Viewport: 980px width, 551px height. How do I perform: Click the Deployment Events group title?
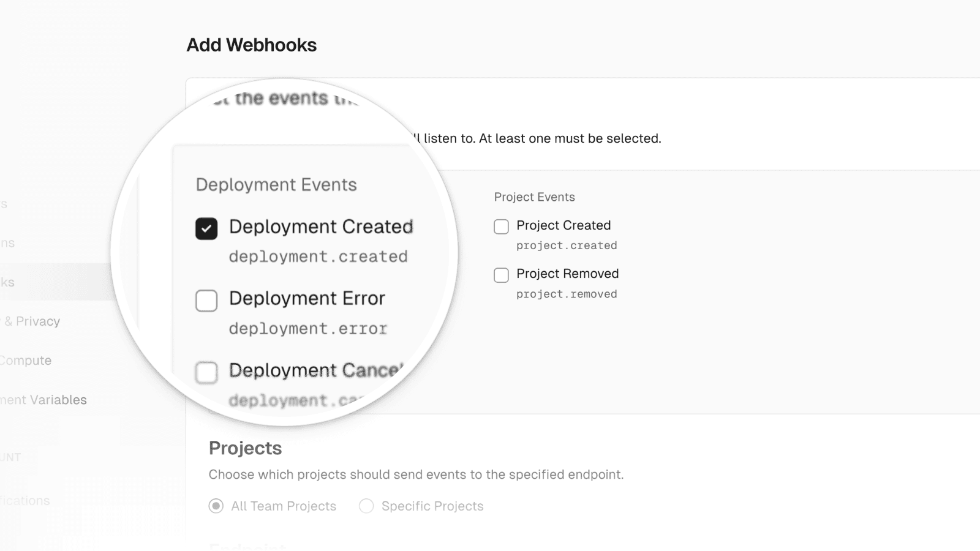(276, 185)
